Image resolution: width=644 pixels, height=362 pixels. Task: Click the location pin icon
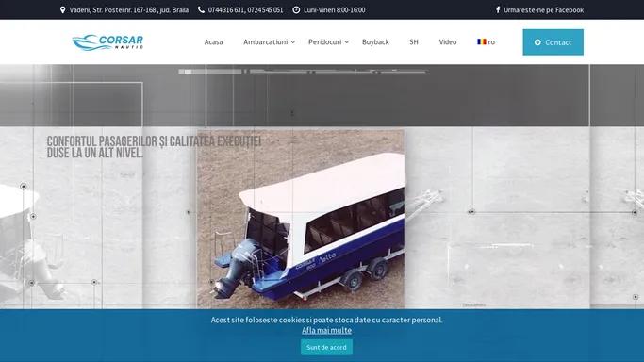pos(62,9)
